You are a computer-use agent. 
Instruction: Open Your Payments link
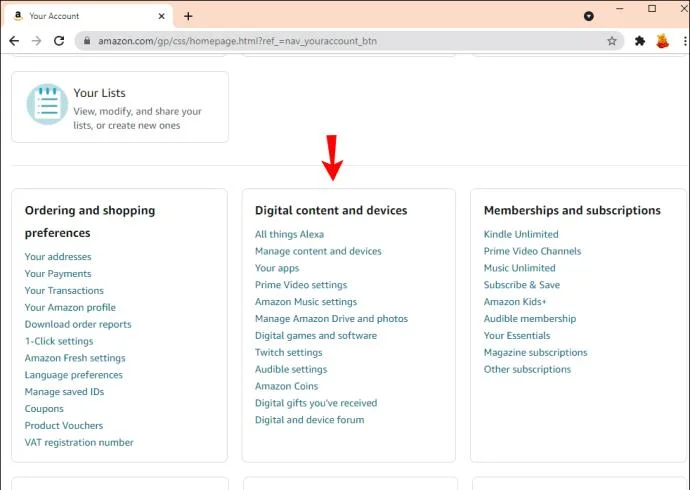[x=58, y=274]
